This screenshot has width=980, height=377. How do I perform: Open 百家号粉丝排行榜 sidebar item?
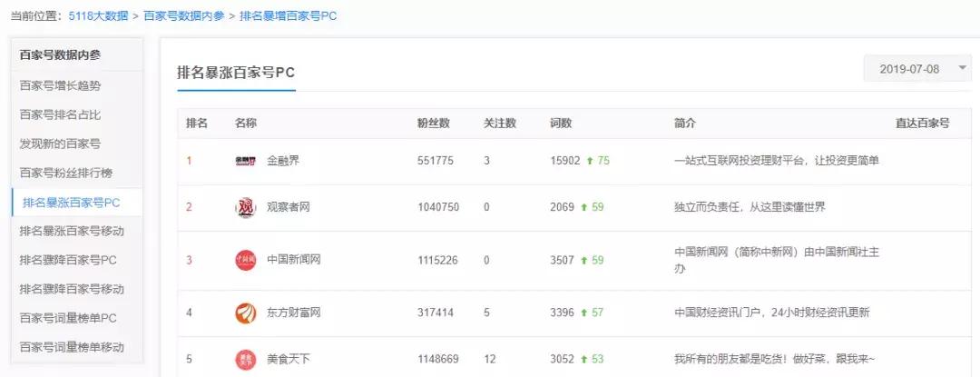(x=65, y=174)
